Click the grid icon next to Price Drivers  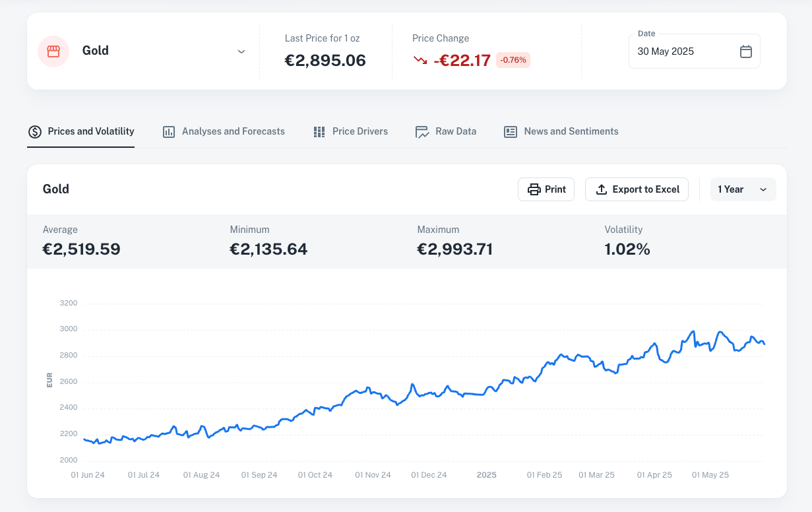319,131
